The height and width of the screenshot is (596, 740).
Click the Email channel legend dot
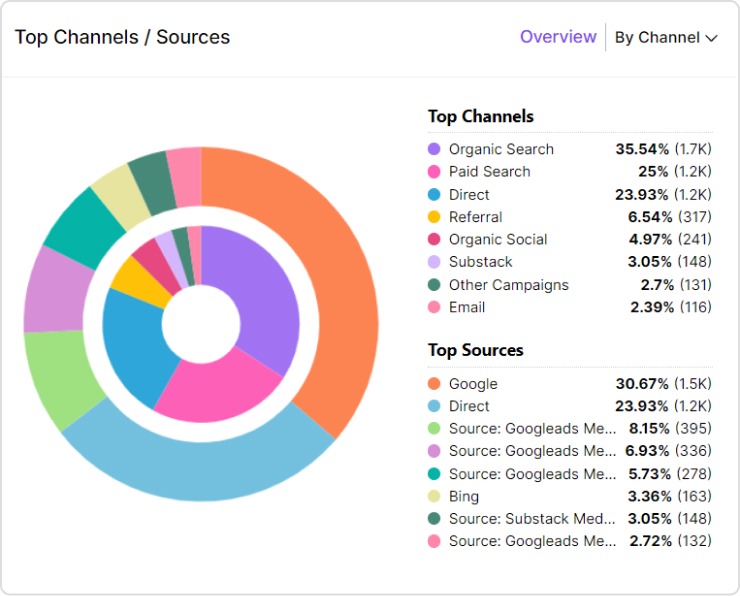434,308
